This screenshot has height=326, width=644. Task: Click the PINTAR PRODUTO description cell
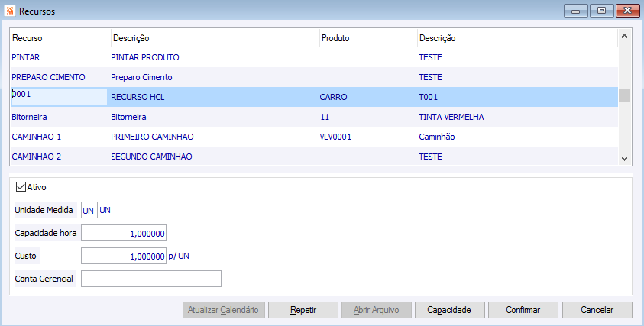click(145, 57)
